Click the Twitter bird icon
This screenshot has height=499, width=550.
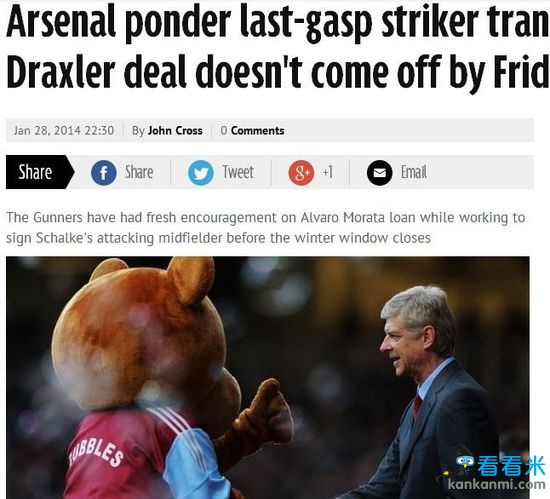pyautogui.click(x=201, y=173)
